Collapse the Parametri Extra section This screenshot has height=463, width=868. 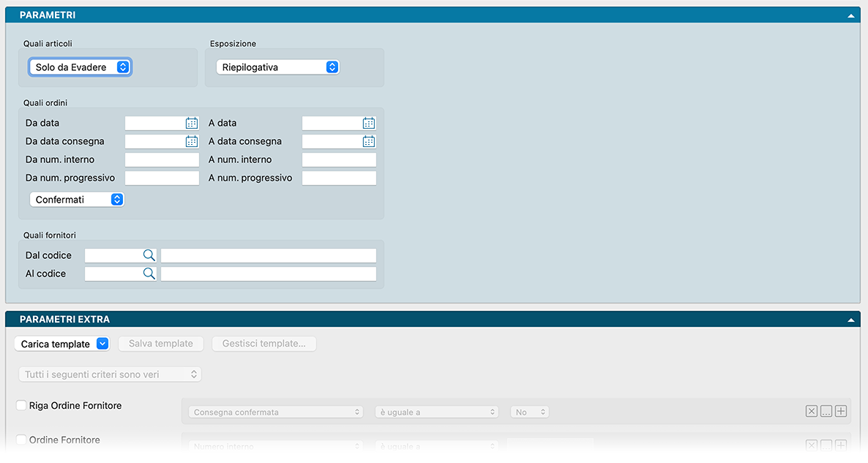point(850,320)
